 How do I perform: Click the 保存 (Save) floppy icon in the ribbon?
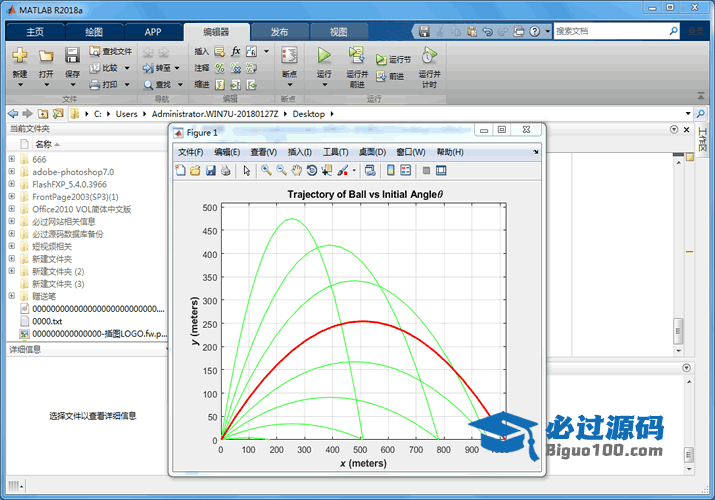(x=72, y=56)
